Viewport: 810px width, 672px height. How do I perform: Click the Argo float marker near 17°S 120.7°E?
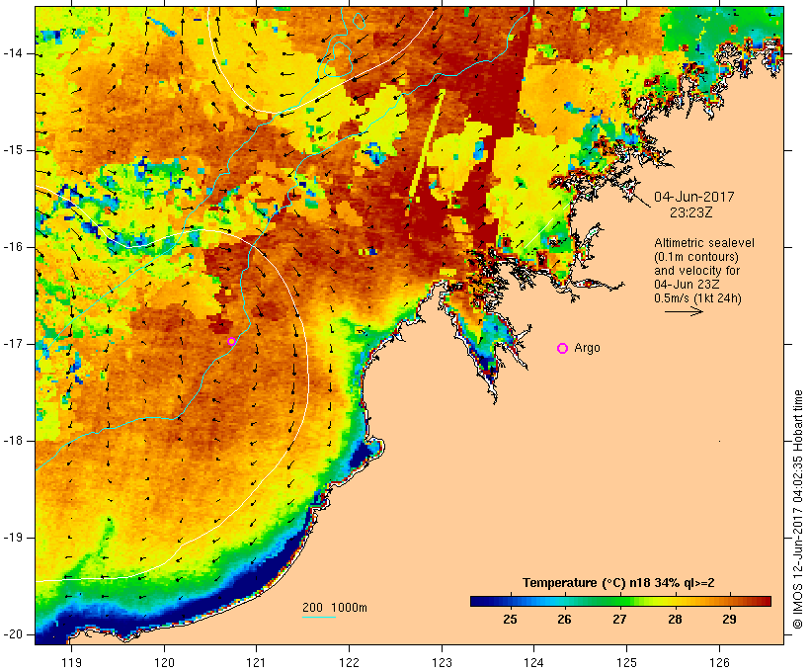coord(231,341)
